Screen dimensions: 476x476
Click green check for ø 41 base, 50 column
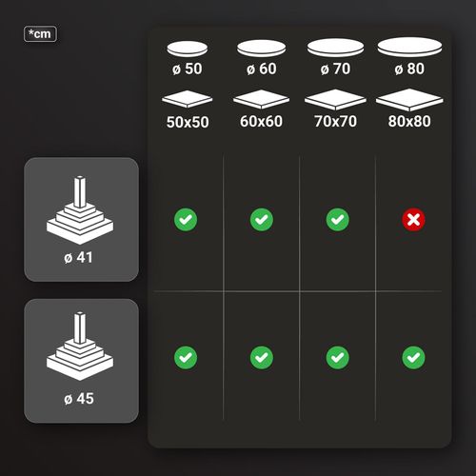pyautogui.click(x=186, y=220)
